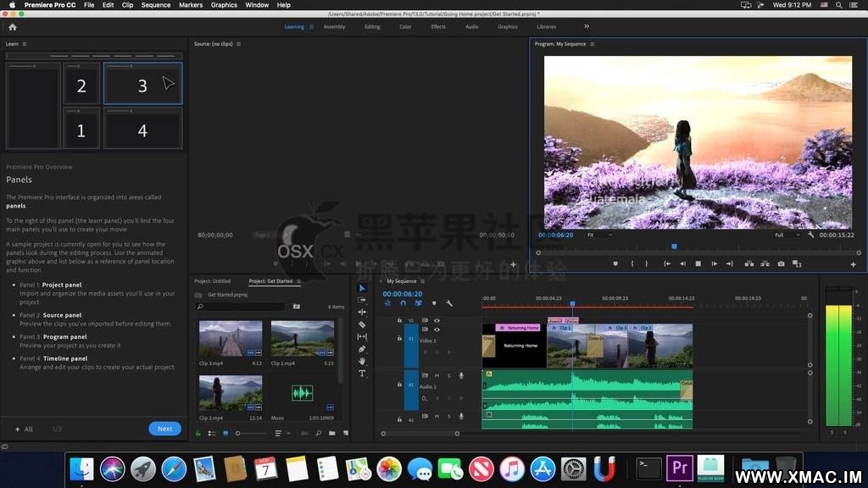The height and width of the screenshot is (488, 868).
Task: Open the Sequence menu
Action: 156,5
